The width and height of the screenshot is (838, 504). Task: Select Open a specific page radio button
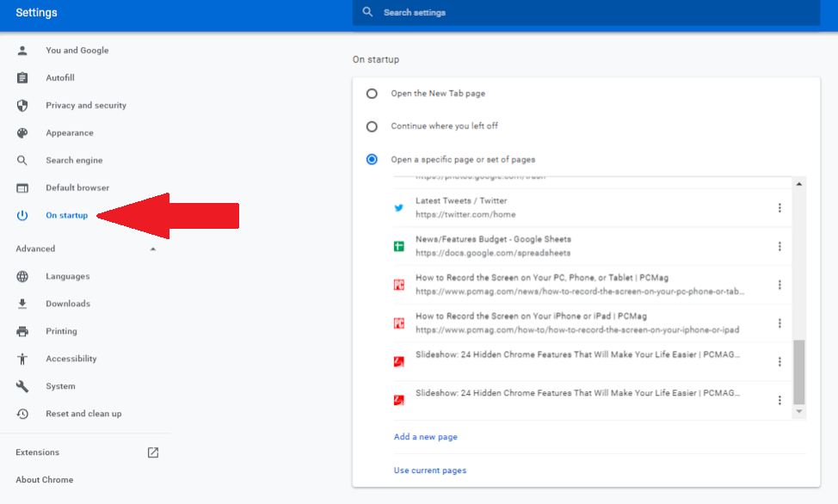372,159
